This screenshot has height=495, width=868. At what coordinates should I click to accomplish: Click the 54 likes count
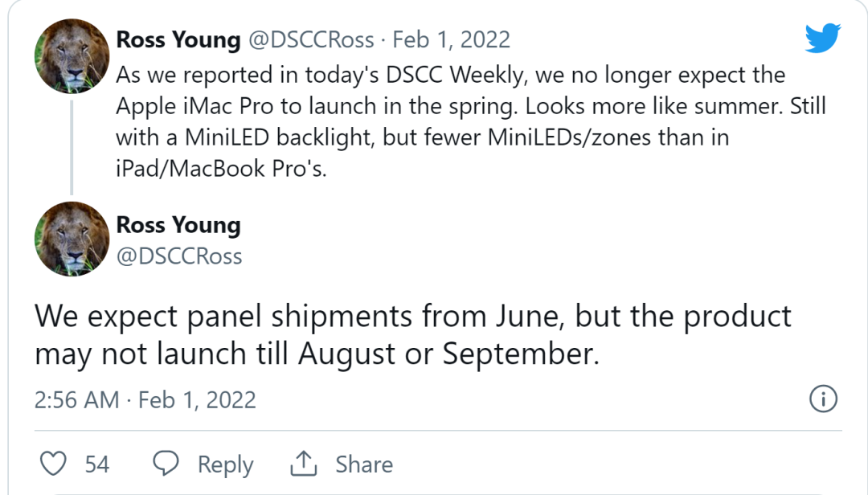click(x=97, y=464)
